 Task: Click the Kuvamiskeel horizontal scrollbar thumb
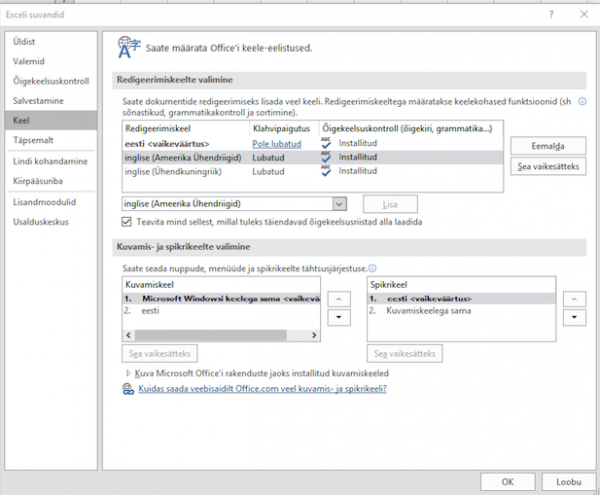click(210, 335)
